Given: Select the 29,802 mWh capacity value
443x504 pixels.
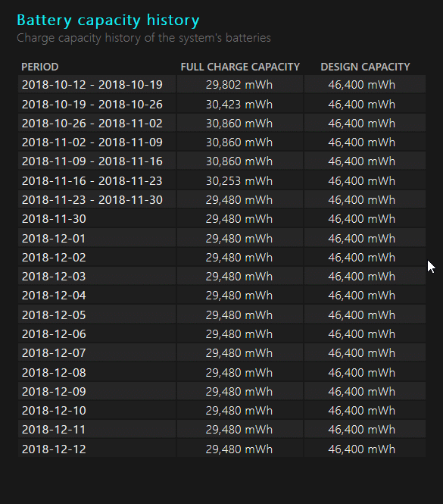Looking at the screenshot, I should coord(239,85).
